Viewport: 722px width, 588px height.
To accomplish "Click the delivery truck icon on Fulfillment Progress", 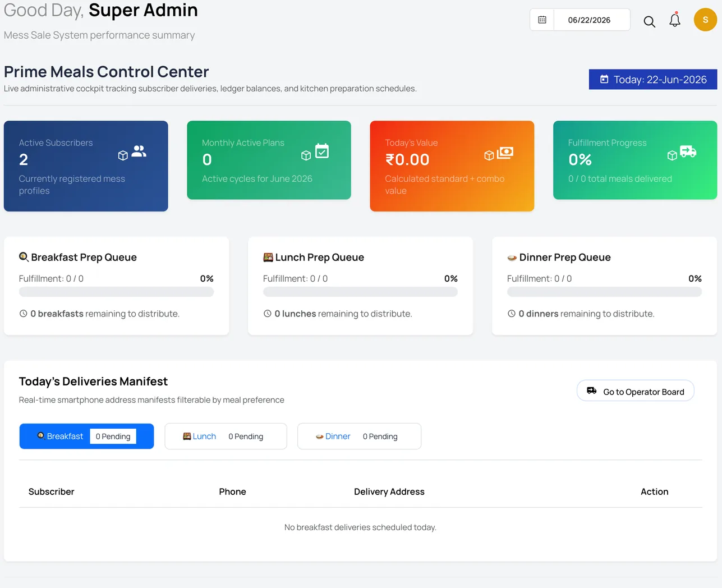I will click(688, 151).
